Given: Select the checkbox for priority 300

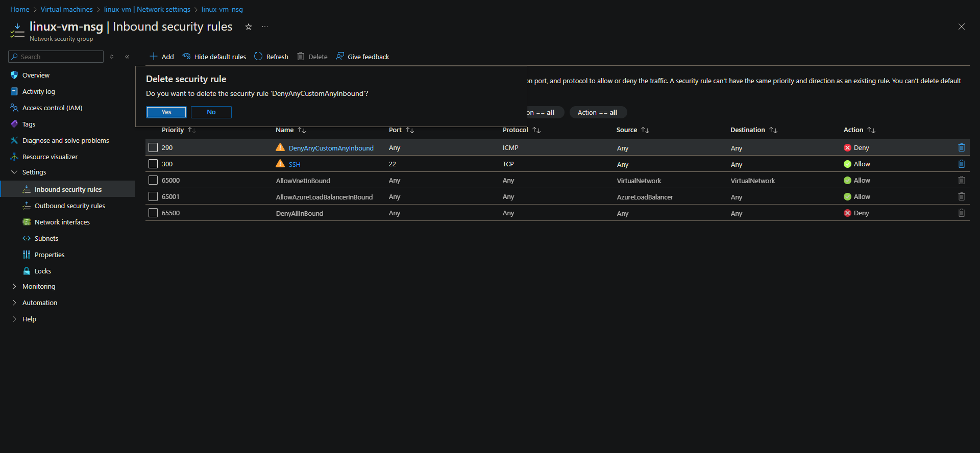Looking at the screenshot, I should [x=153, y=164].
